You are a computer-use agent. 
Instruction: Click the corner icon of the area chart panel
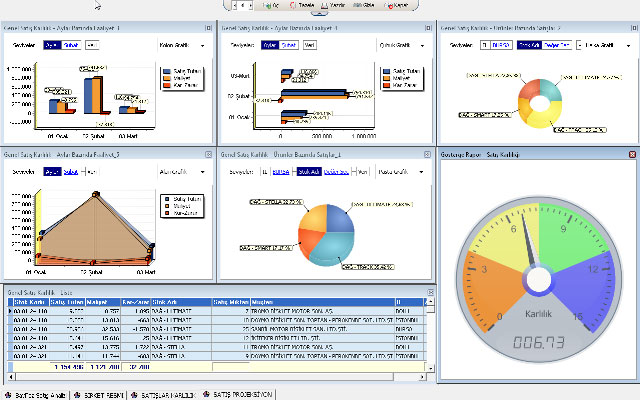pyautogui.click(x=209, y=155)
